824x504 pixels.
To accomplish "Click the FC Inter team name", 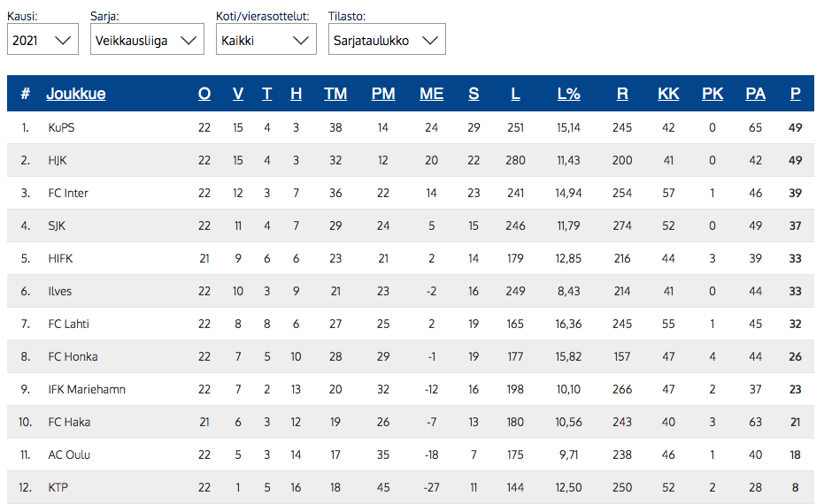I will pos(68,194).
